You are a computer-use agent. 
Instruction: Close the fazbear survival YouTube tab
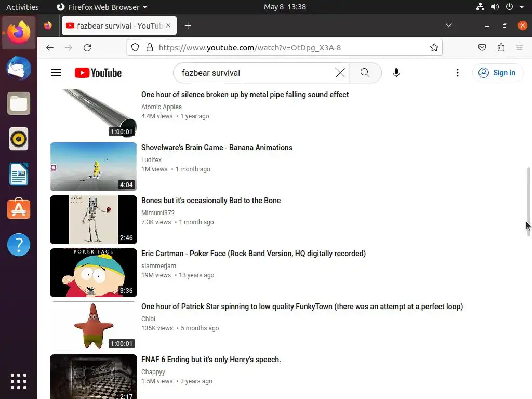click(x=168, y=25)
